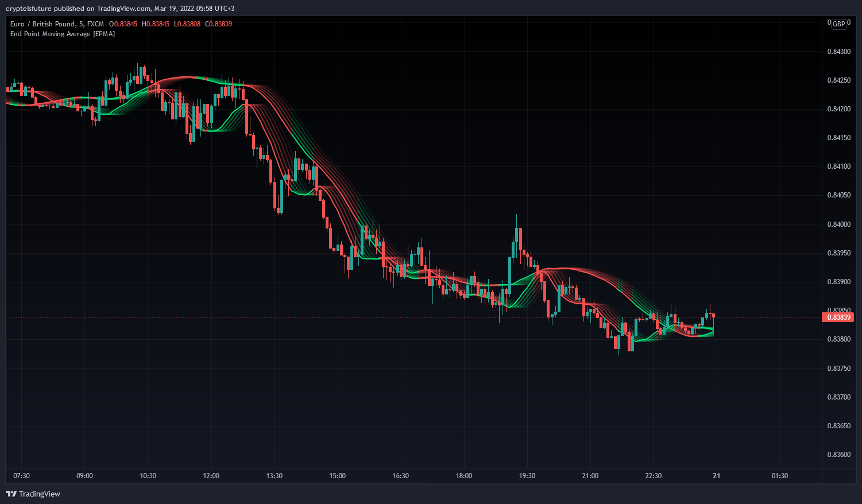Click the 19:30 time axis label
Screen dimensions: 862x504
coord(527,476)
